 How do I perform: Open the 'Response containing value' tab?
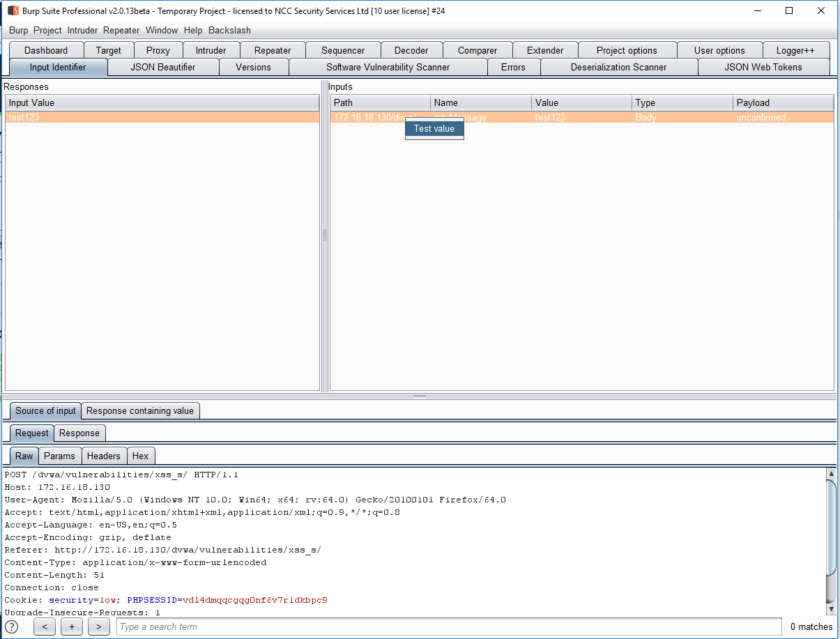(140, 410)
